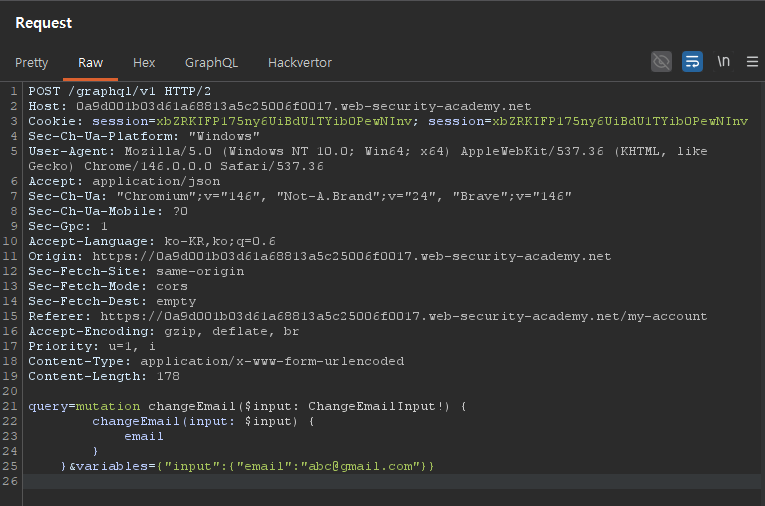Click the Request panel title
765x506 pixels.
click(x=43, y=22)
